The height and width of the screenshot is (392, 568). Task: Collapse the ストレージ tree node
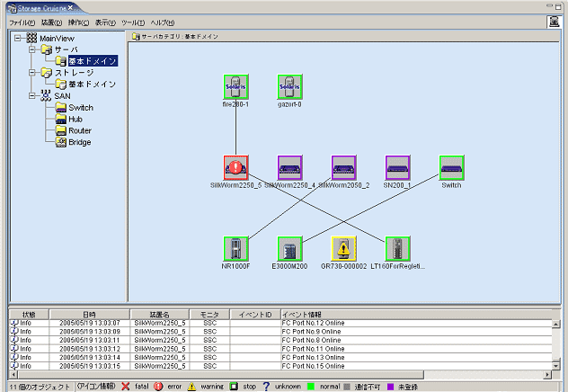31,73
